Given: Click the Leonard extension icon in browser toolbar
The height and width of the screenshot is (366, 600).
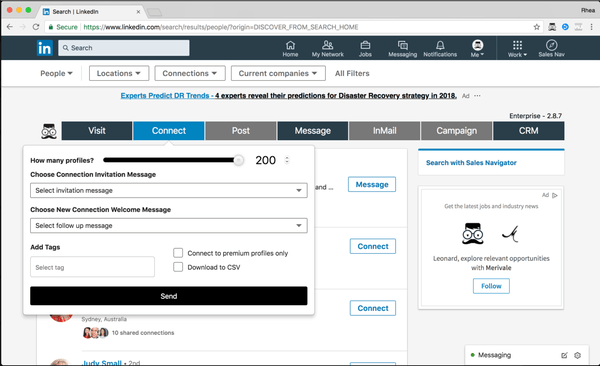Looking at the screenshot, I should 552,27.
